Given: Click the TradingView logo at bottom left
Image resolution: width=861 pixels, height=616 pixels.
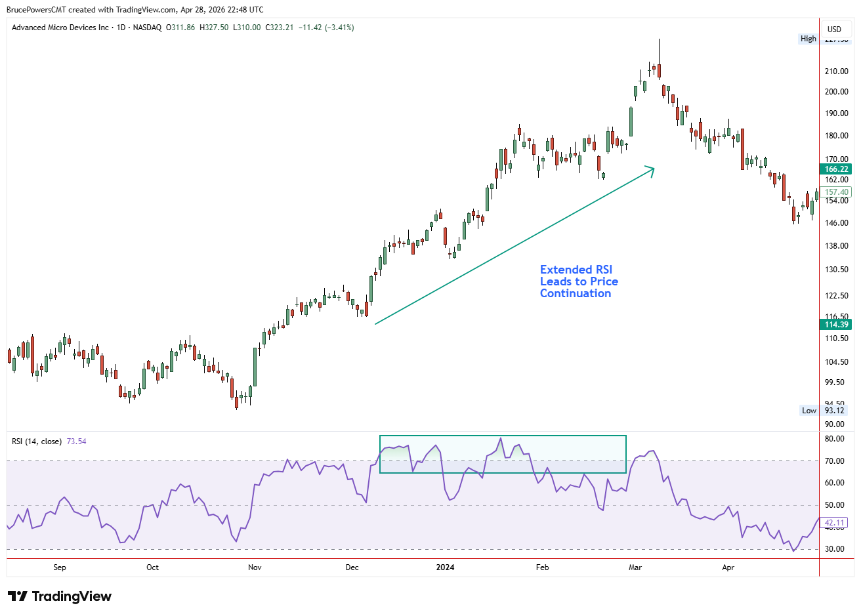Looking at the screenshot, I should tap(60, 596).
